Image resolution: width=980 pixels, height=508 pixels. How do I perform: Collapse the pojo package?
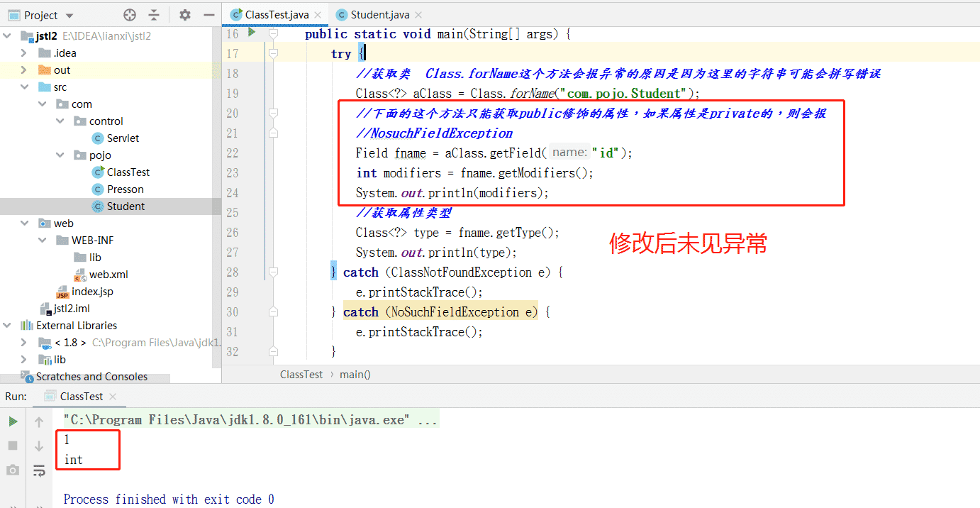pos(60,155)
